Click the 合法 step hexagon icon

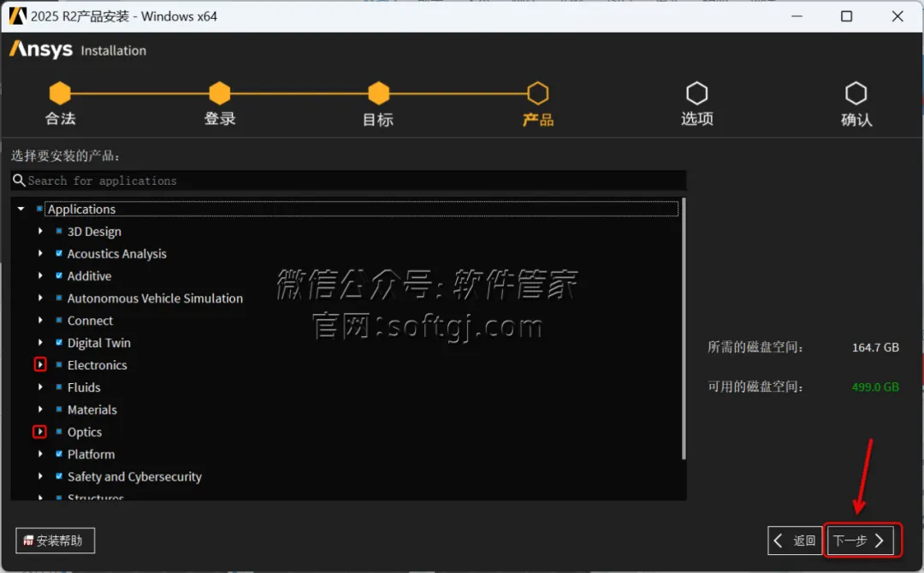click(x=60, y=93)
